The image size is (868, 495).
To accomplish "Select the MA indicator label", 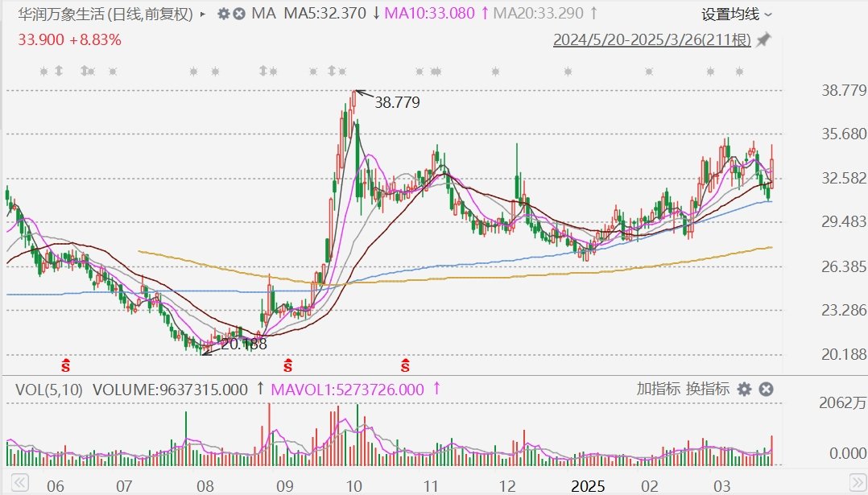I will (x=262, y=14).
